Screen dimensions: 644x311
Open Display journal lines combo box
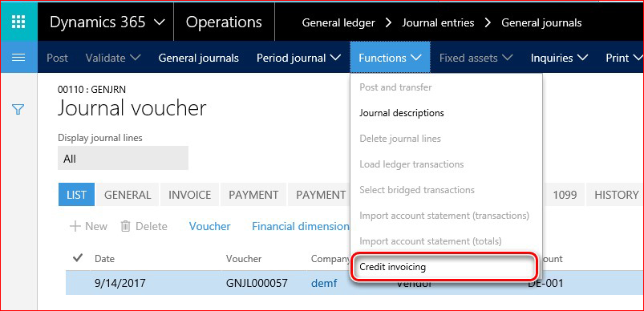point(124,159)
